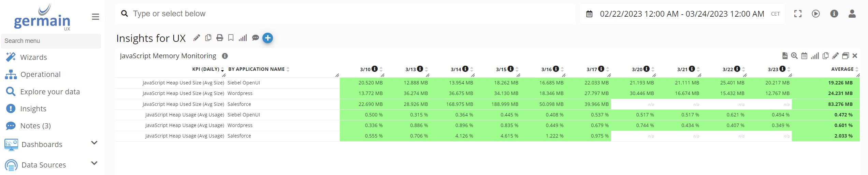This screenshot has width=868, height=175.
Task: Open Notes (3) from the sidebar
Action: click(35, 126)
